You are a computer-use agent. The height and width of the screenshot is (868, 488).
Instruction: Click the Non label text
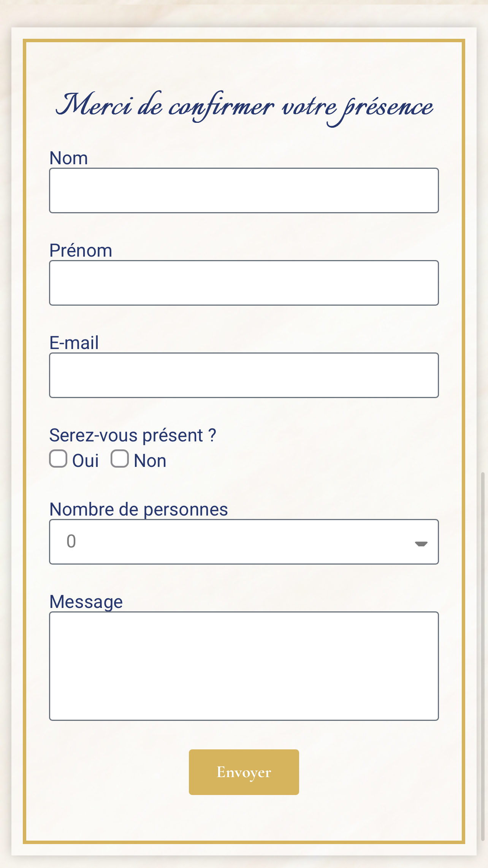click(150, 461)
